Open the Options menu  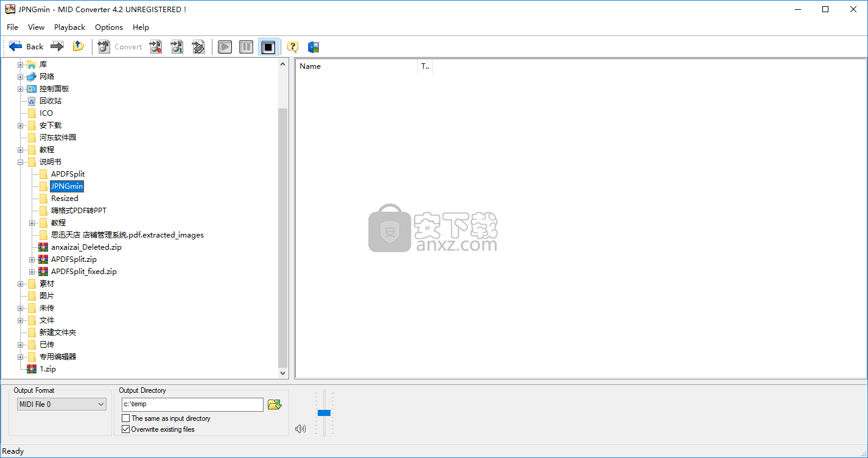109,27
